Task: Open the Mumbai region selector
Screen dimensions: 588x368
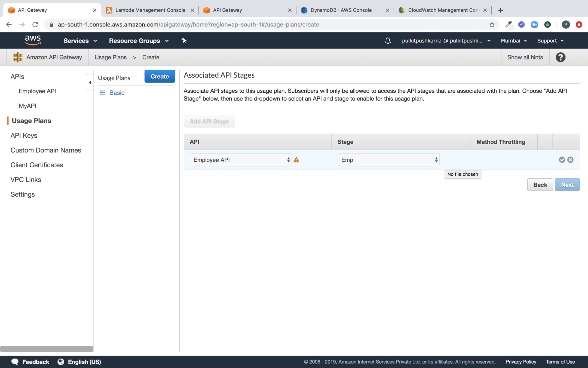Action: coord(514,41)
